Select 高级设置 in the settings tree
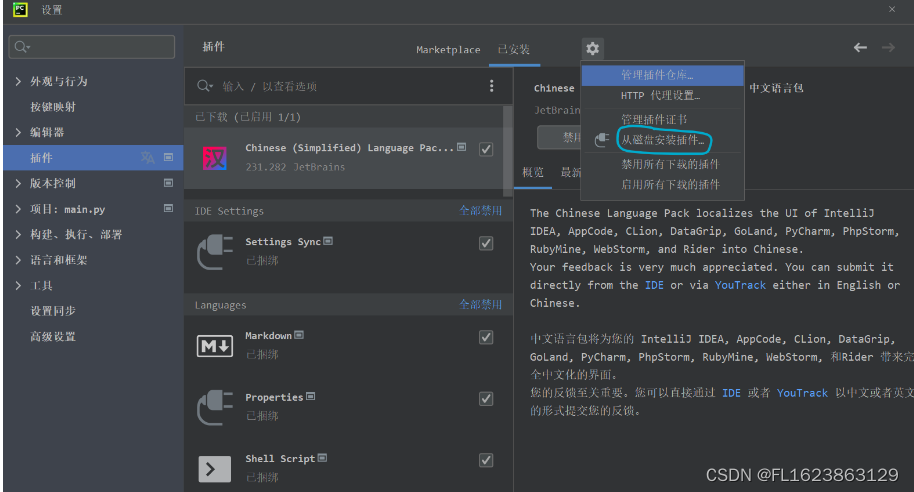Screen dimensions: 914x492 click(53, 336)
